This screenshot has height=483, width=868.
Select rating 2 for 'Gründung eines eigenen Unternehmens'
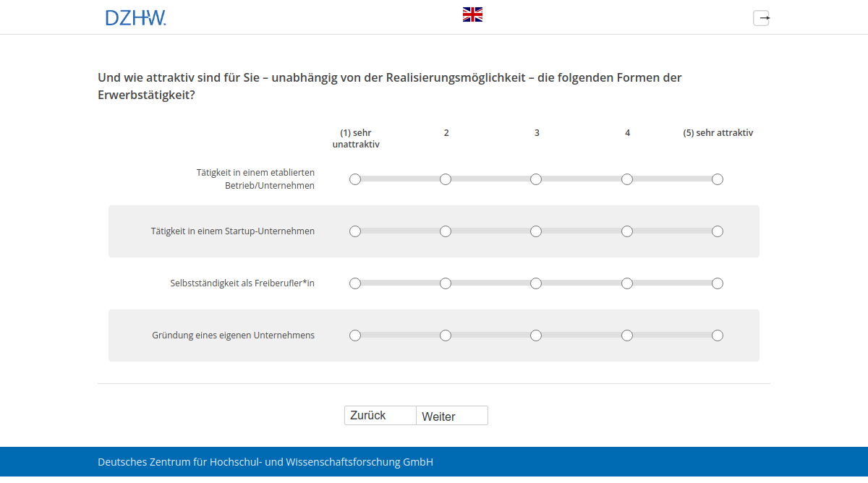point(446,335)
